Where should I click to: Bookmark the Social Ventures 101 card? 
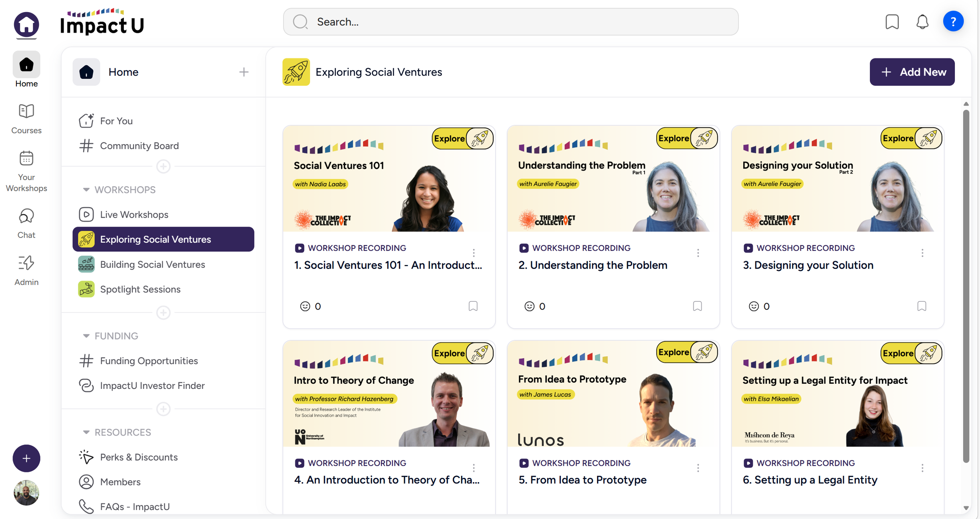pyautogui.click(x=473, y=306)
